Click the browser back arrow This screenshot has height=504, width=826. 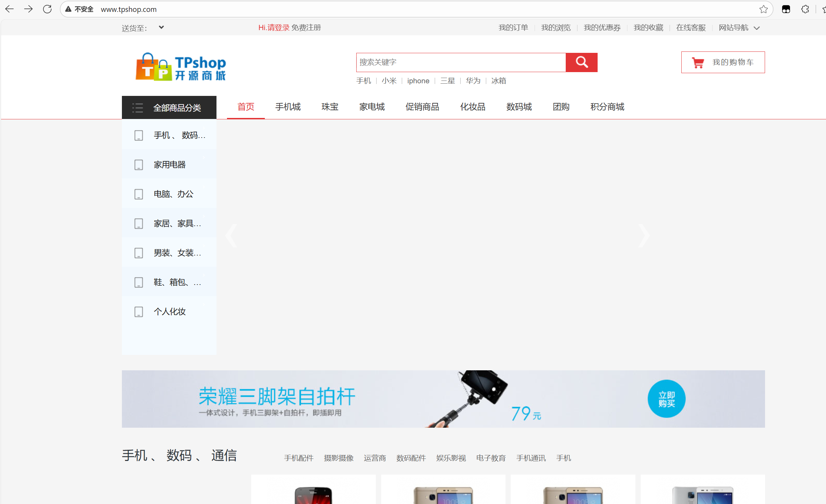pos(9,9)
